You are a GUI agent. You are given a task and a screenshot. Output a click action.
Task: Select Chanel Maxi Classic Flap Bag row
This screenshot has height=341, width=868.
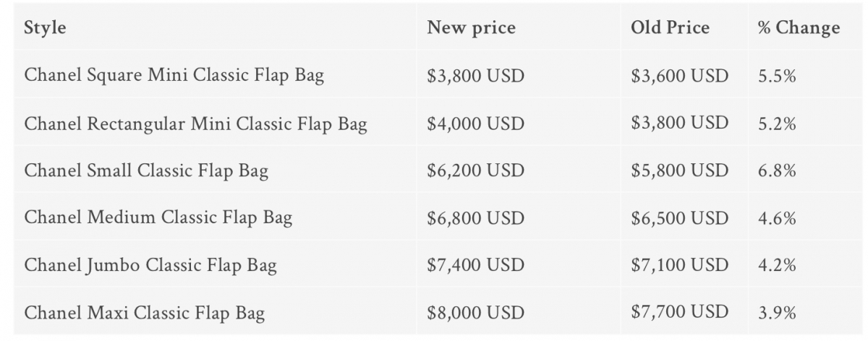(145, 313)
